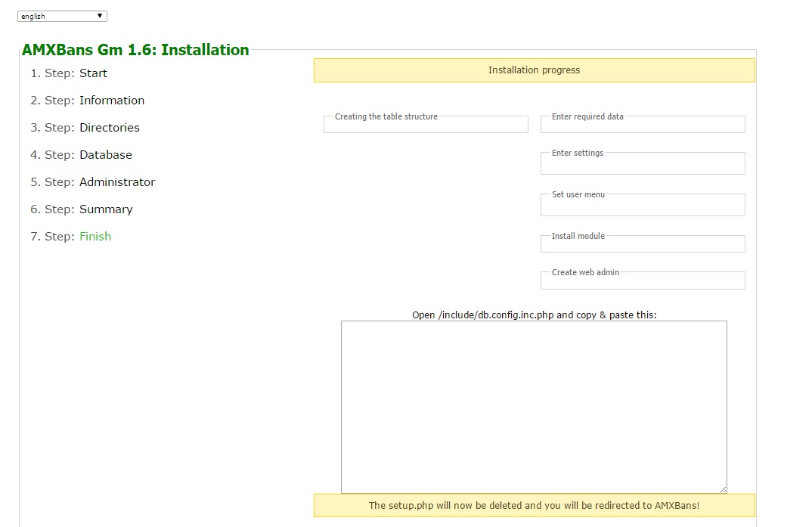Click the setup.php deletion notice
Screen dimensions: 812x527
tap(535, 505)
